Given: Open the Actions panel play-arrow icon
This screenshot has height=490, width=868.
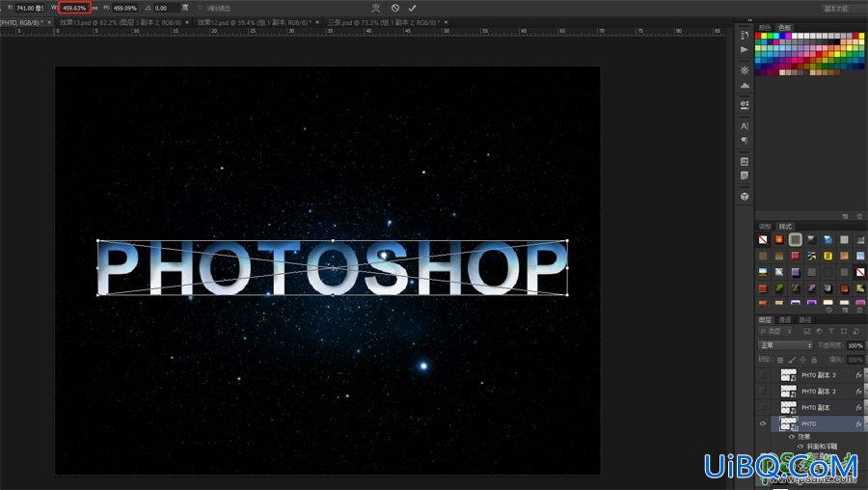Looking at the screenshot, I should (745, 49).
